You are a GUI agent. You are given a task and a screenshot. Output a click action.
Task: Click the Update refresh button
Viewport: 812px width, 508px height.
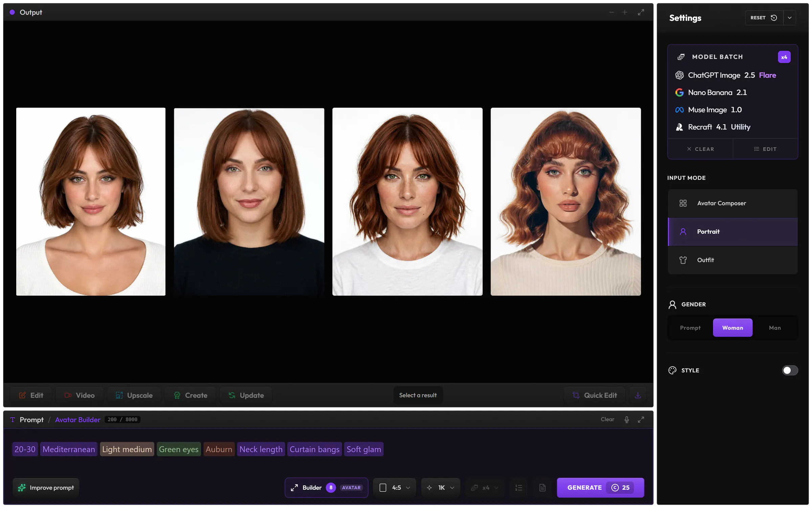click(x=246, y=395)
